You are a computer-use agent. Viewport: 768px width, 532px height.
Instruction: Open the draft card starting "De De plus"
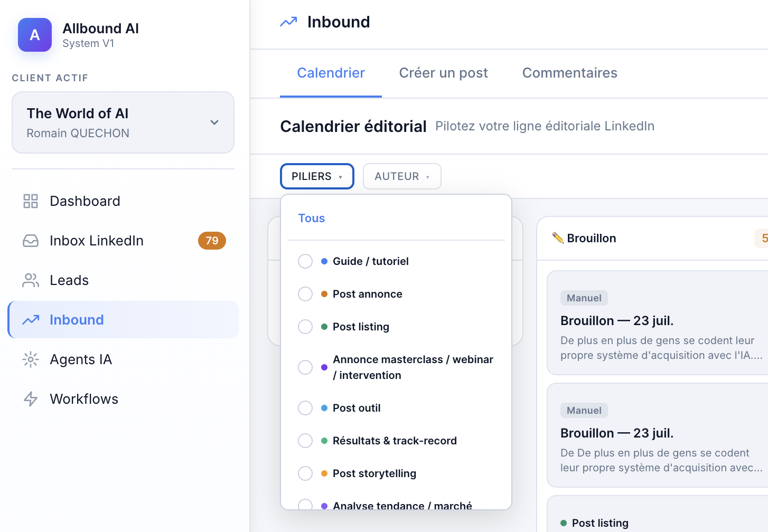tap(658, 435)
